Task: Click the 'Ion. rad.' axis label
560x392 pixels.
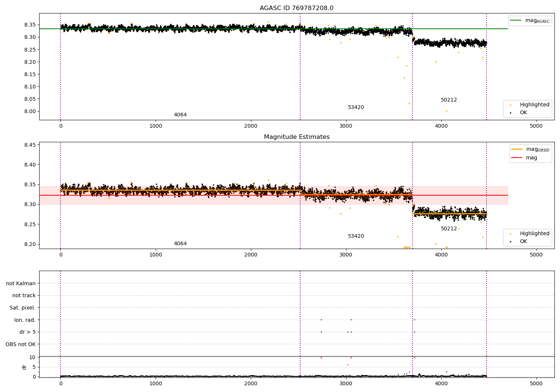Action: 25,320
